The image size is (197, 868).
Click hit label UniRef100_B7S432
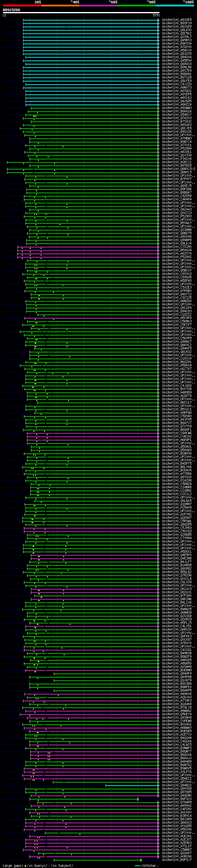(177, 121)
